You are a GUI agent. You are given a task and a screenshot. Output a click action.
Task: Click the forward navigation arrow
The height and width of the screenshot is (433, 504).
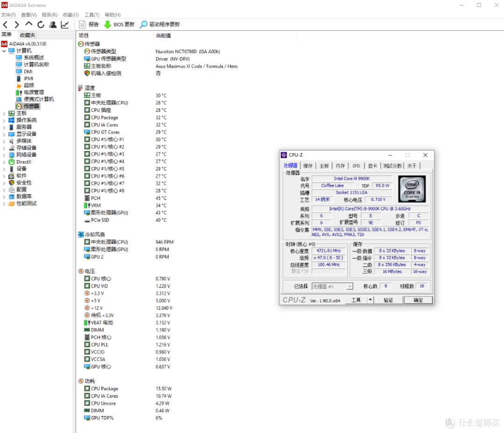[17, 24]
